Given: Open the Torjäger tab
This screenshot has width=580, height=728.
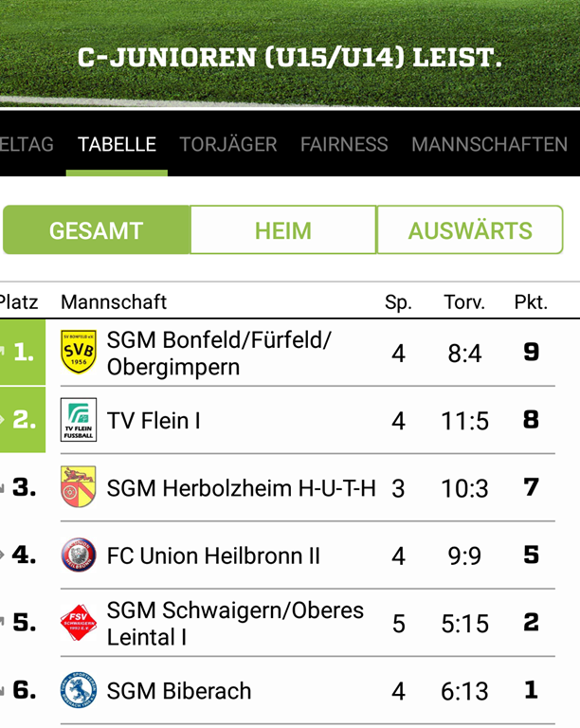Looking at the screenshot, I should 228,144.
